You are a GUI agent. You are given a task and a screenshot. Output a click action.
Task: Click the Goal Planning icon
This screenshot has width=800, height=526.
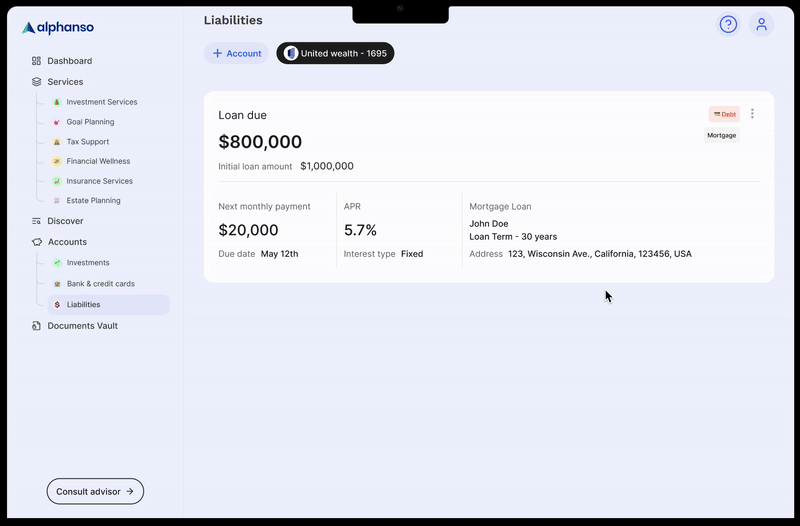click(x=57, y=122)
